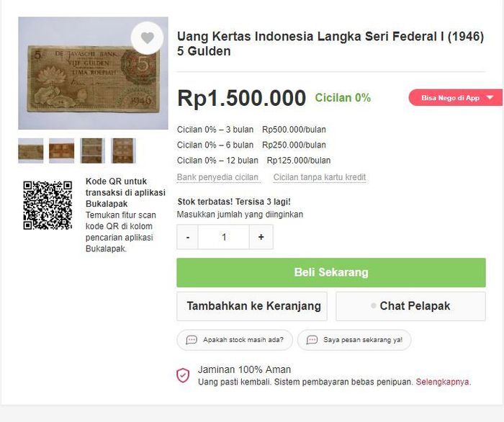Open Chat Pelapak

(410, 306)
